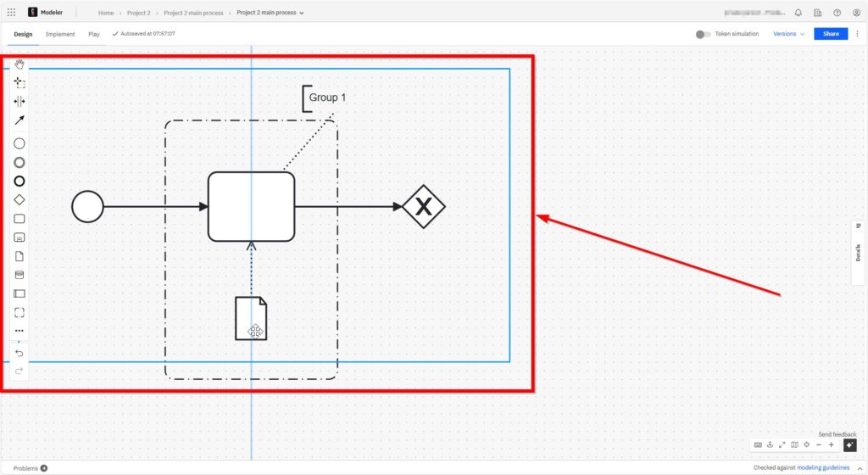Pick the global connect arrow tool
Viewport: 868px width, 475px height.
[x=19, y=120]
